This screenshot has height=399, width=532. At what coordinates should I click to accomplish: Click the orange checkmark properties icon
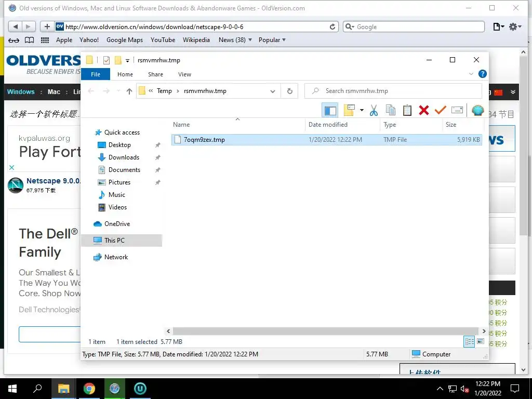pyautogui.click(x=441, y=110)
